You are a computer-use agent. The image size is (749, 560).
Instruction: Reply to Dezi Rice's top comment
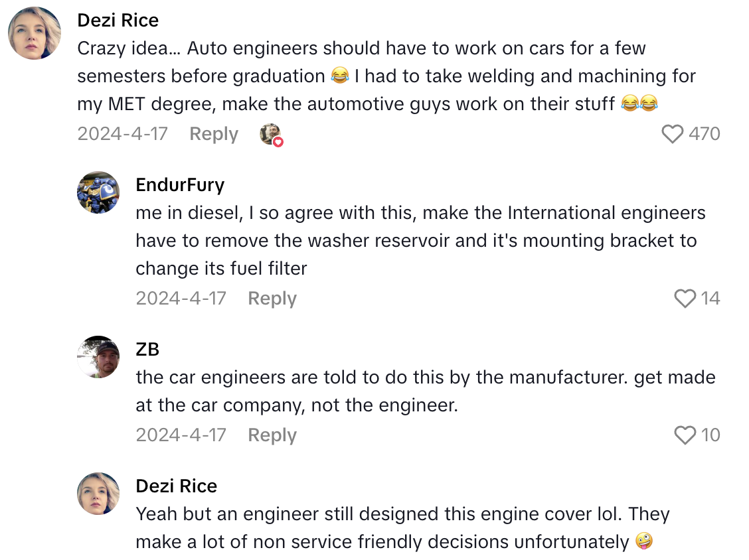[213, 133]
